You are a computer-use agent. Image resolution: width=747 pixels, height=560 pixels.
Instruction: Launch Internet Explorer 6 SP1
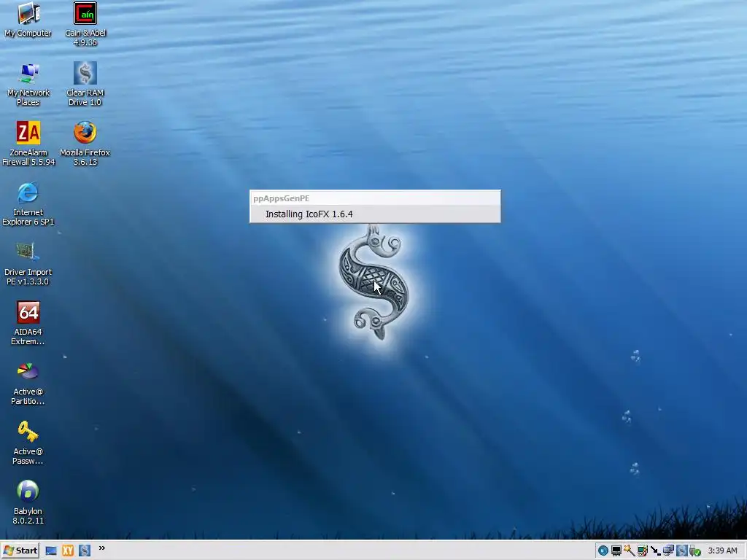pyautogui.click(x=28, y=204)
